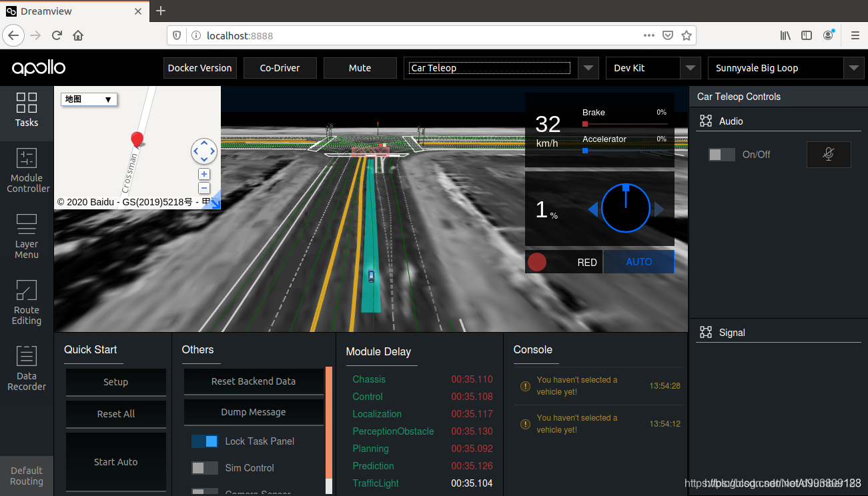The height and width of the screenshot is (496, 868).
Task: Click the 13:54:28 console warning message
Action: [x=599, y=386]
